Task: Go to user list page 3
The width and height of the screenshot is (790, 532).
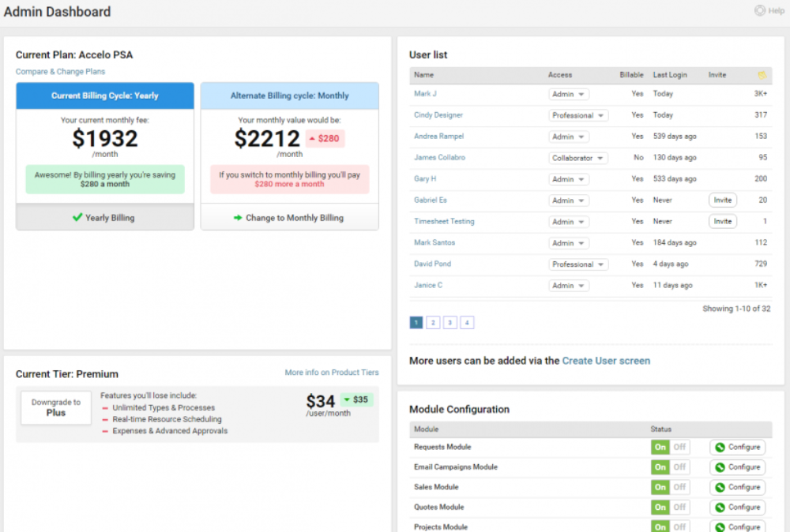Action: pyautogui.click(x=450, y=323)
